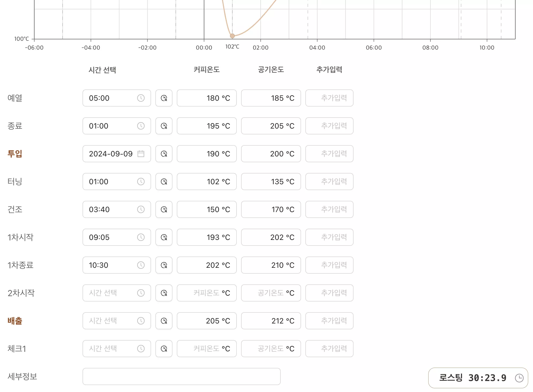Focus the 1차종료 air temperature field 210 °C
533x392 pixels.
pos(271,265)
